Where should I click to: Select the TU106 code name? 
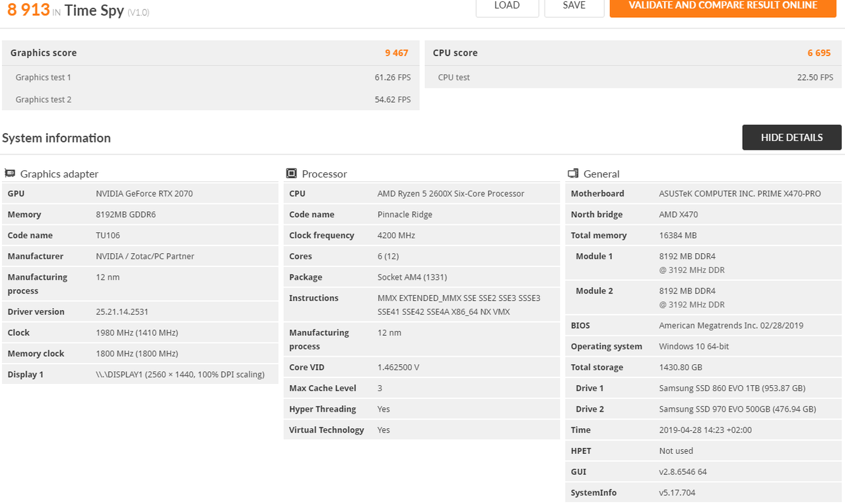point(108,236)
